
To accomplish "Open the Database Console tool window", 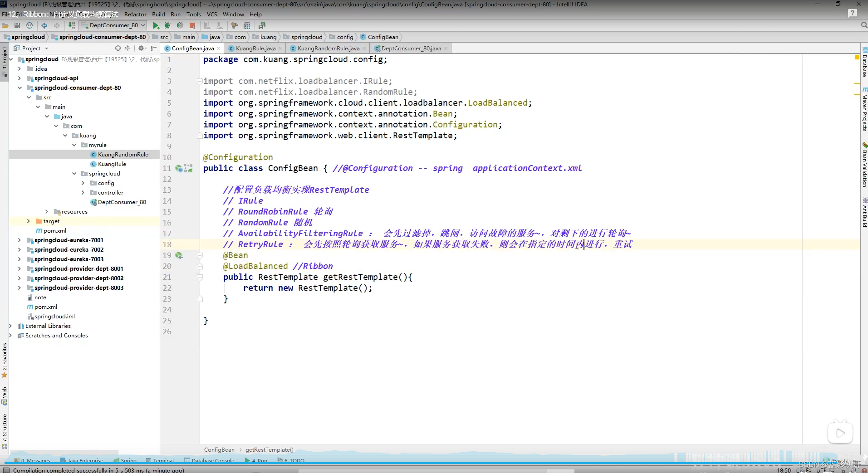I will pyautogui.click(x=209, y=460).
